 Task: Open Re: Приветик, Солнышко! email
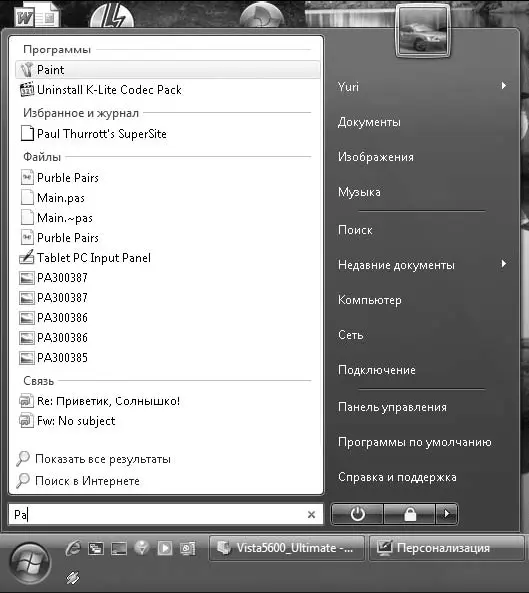point(168,401)
